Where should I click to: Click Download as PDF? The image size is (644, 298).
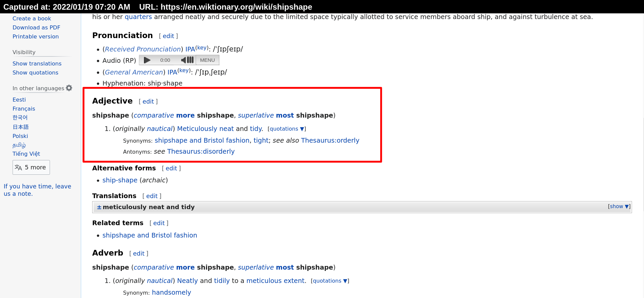pos(36,27)
